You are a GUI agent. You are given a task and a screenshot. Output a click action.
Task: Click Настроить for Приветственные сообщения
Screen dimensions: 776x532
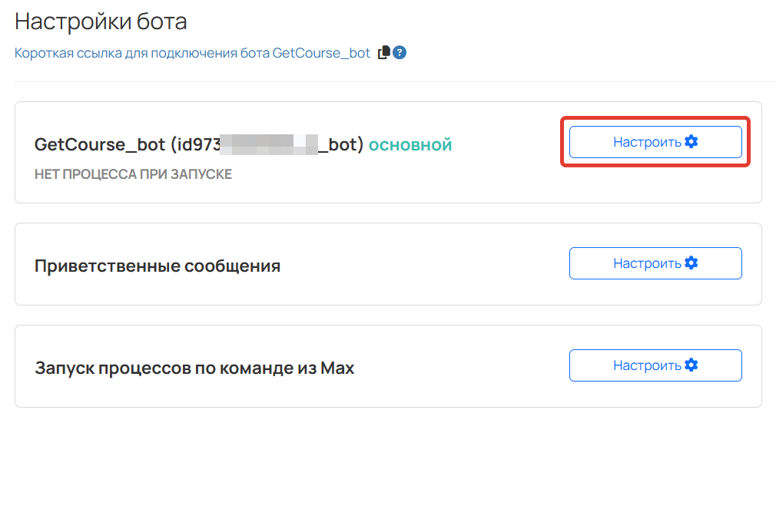pos(655,263)
